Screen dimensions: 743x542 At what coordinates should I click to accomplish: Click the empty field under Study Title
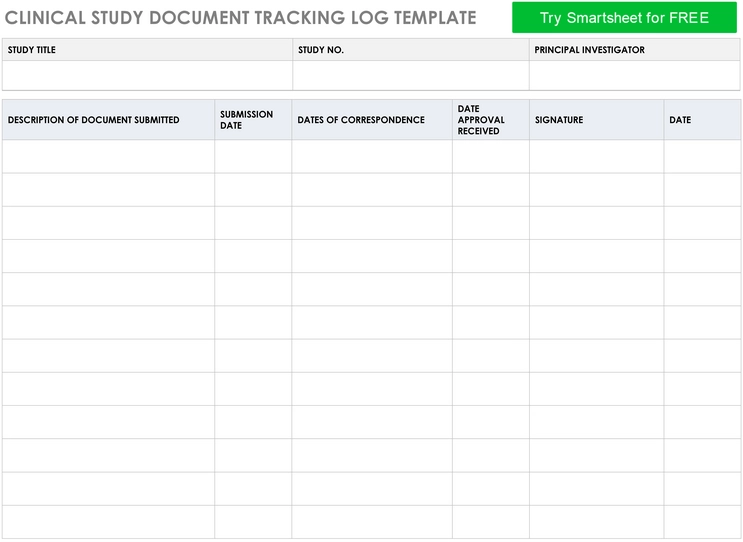147,75
